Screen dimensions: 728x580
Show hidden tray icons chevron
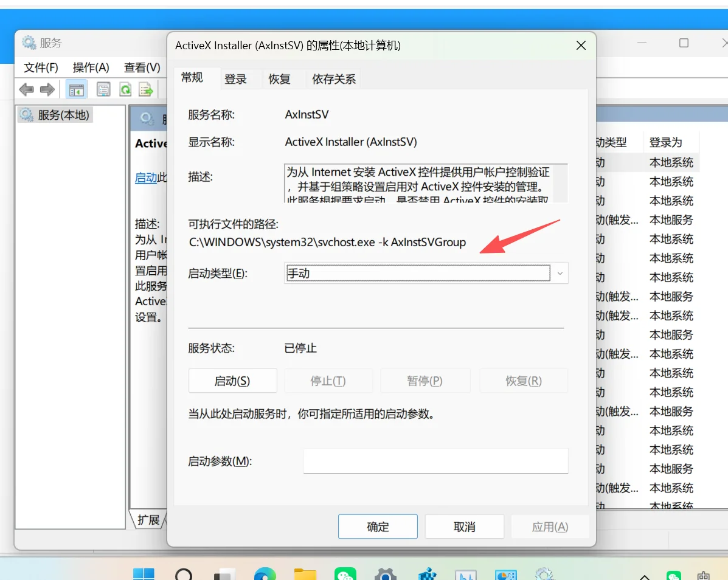pyautogui.click(x=645, y=576)
